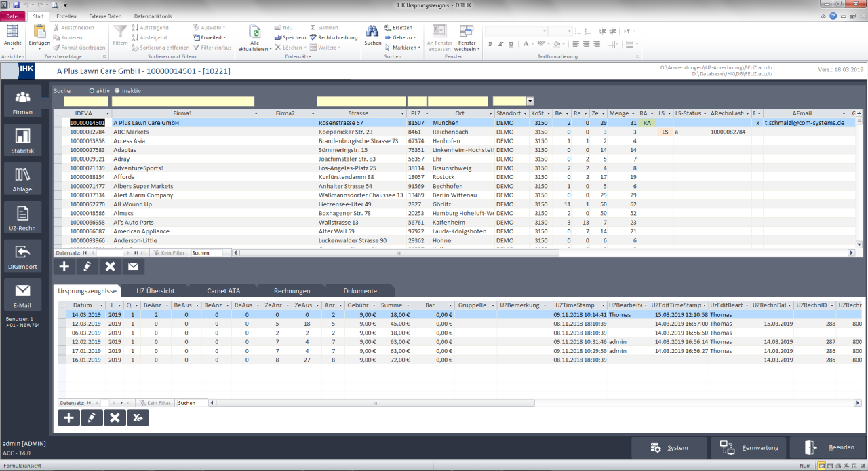Screen dimensions: 868x471
Task: Sort Aufsteigend in the ribbon
Action: pyautogui.click(x=149, y=28)
